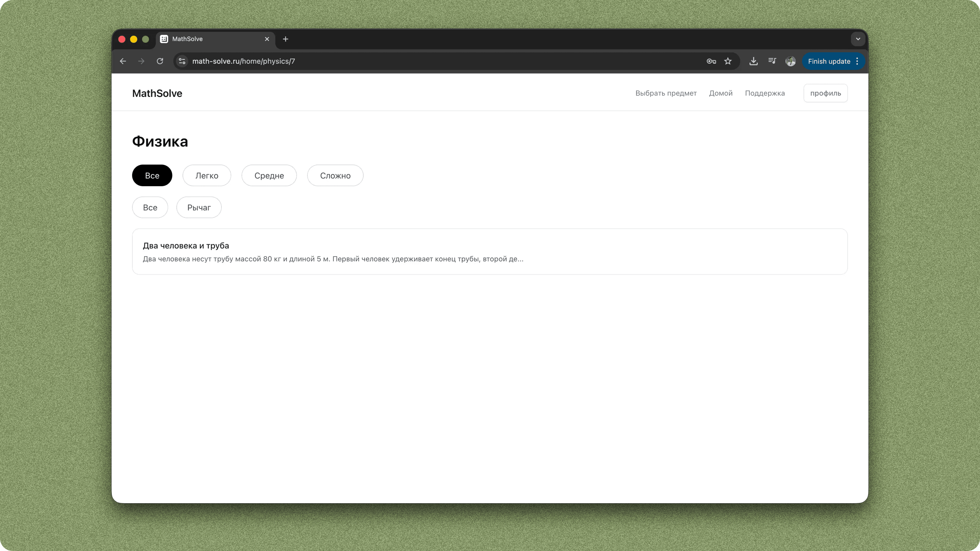Go to Домой navigation link
The width and height of the screenshot is (980, 551).
pyautogui.click(x=720, y=93)
